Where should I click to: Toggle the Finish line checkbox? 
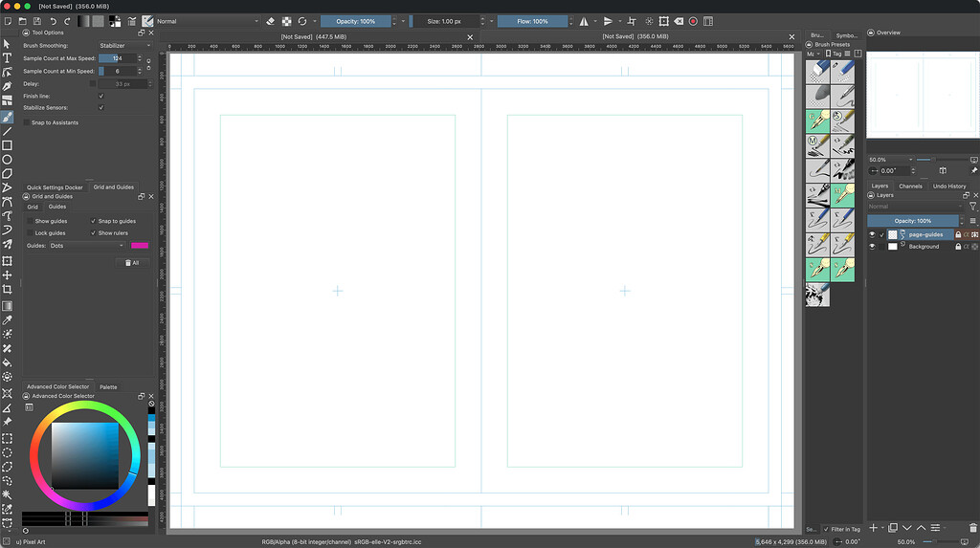(x=101, y=97)
